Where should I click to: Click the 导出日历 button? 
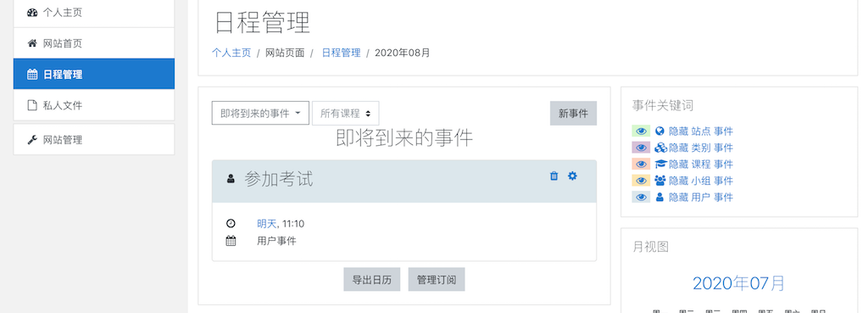click(x=372, y=280)
